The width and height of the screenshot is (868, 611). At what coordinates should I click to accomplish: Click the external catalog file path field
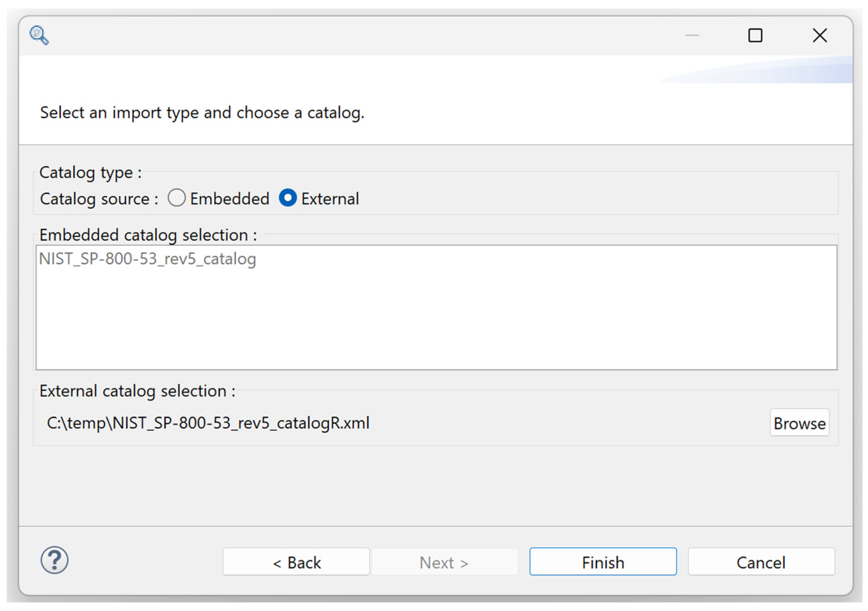[208, 423]
